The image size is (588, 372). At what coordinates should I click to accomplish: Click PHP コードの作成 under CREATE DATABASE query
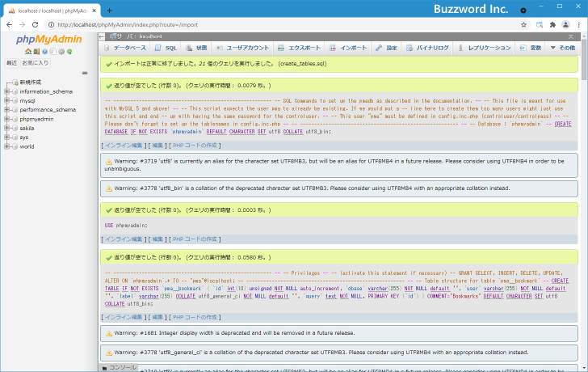click(x=195, y=146)
